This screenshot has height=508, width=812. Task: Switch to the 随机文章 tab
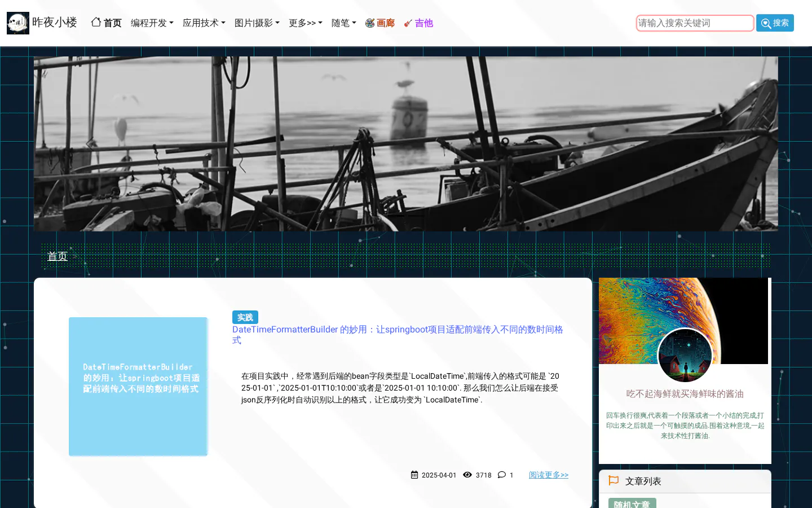pos(632,503)
